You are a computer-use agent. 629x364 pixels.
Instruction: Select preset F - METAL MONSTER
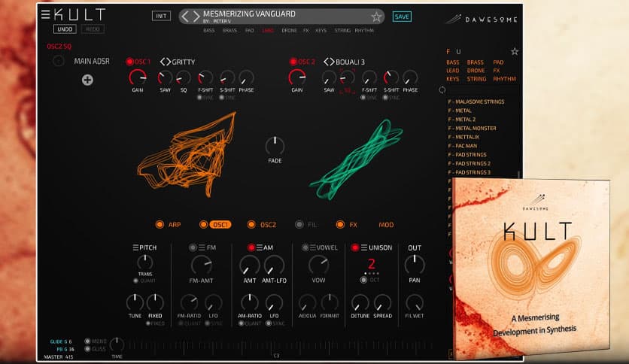coord(473,129)
